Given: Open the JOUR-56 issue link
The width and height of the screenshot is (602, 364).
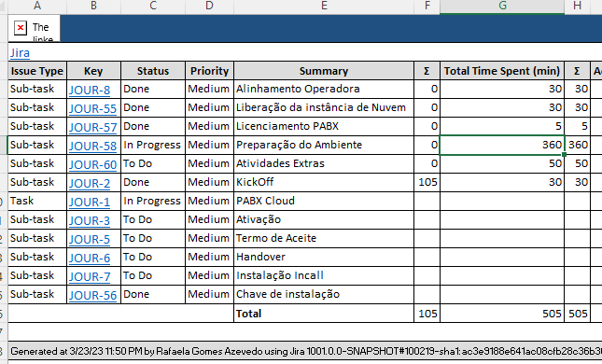Looking at the screenshot, I should pos(92,295).
